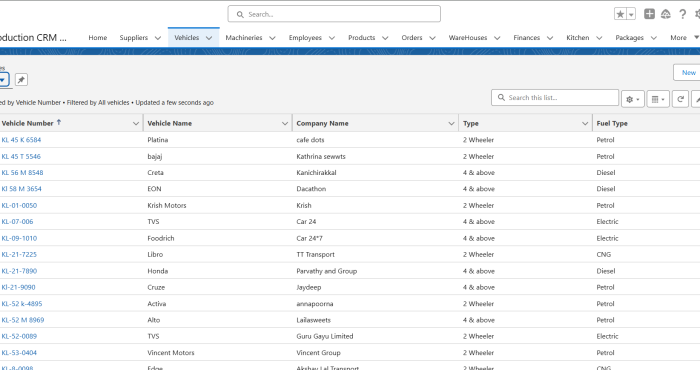Open the Suppliers tab
700x370 pixels.
pyautogui.click(x=133, y=38)
